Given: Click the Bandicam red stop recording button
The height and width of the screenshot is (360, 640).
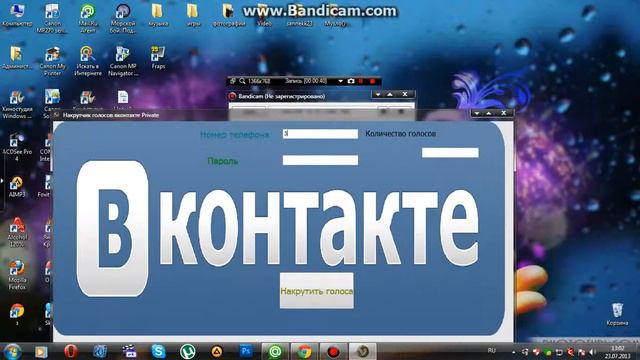Looking at the screenshot, I should point(372,81).
